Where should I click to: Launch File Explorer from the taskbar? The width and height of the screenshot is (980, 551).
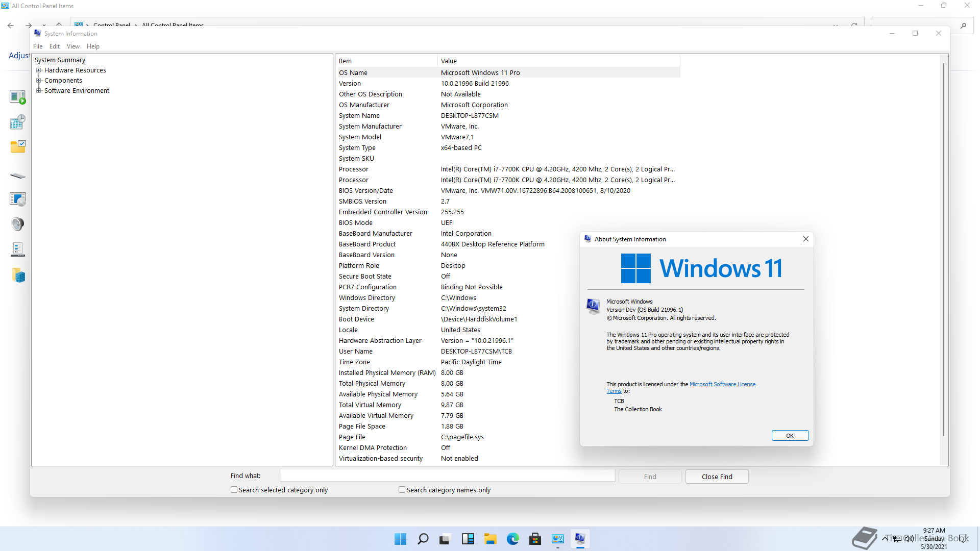click(x=491, y=539)
